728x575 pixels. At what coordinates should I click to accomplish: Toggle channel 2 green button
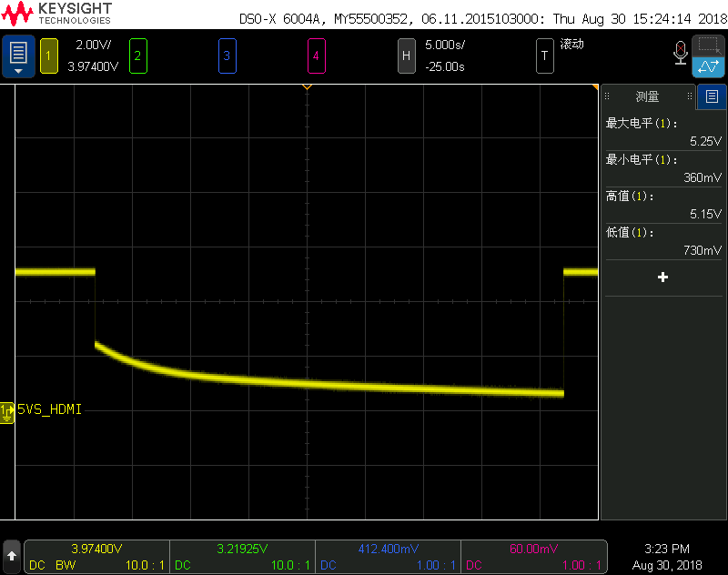138,56
